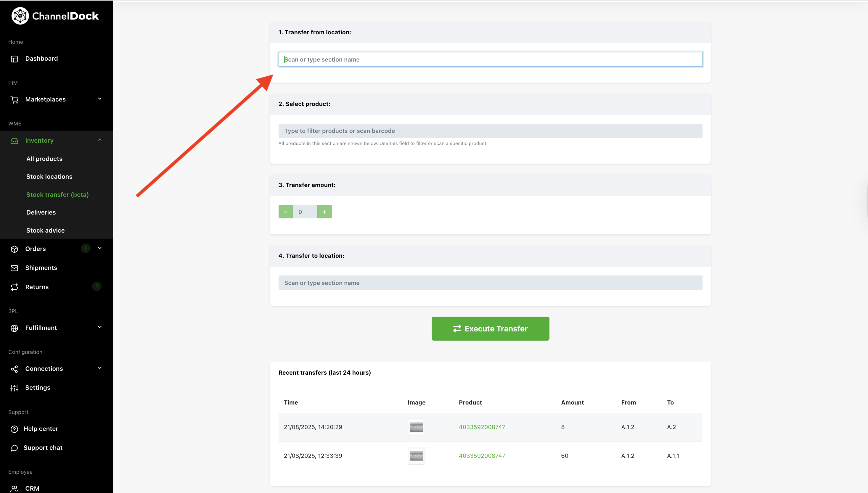Select timestamp 21/08/2025, 14:20:29
This screenshot has height=493, width=868.
(x=313, y=427)
